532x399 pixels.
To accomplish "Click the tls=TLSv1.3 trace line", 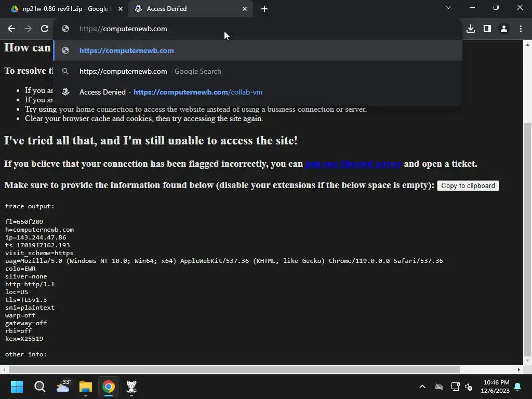I will [x=26, y=300].
